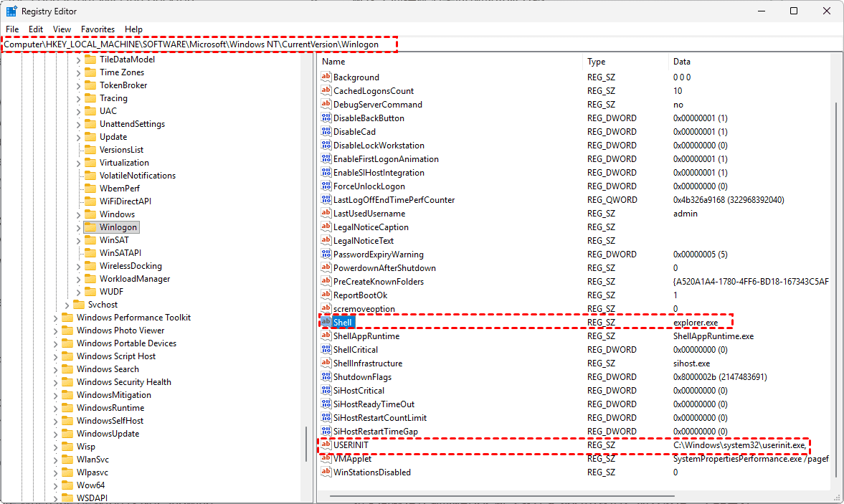Image resolution: width=844 pixels, height=504 pixels.
Task: Open the File menu
Action: pos(12,29)
